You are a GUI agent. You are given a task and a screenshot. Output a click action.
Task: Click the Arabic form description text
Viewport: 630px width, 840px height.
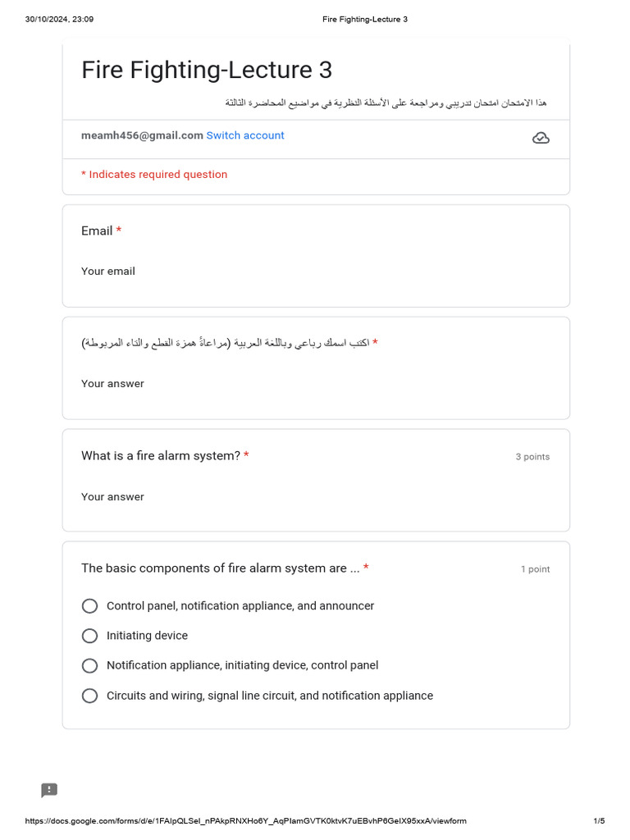coord(386,103)
